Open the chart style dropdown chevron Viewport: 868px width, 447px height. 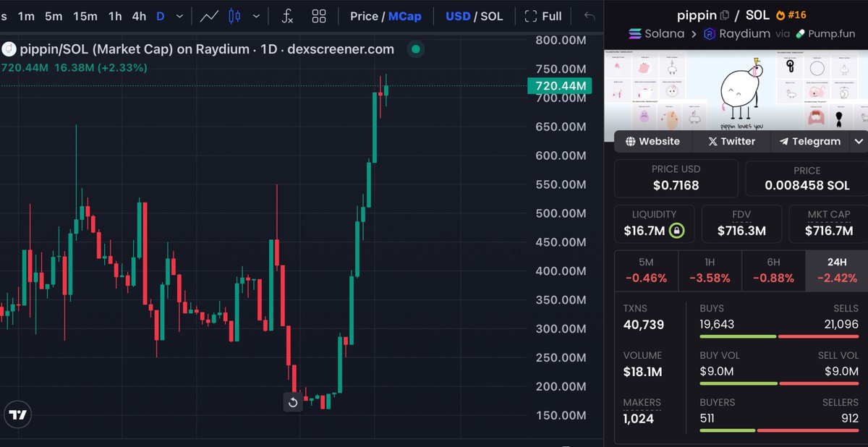pyautogui.click(x=255, y=15)
